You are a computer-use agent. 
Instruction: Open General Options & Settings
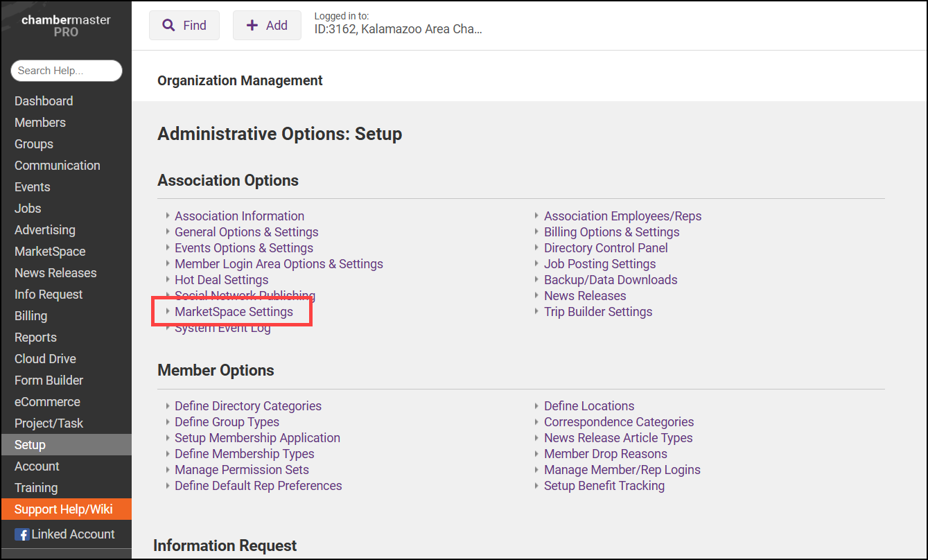pos(246,232)
